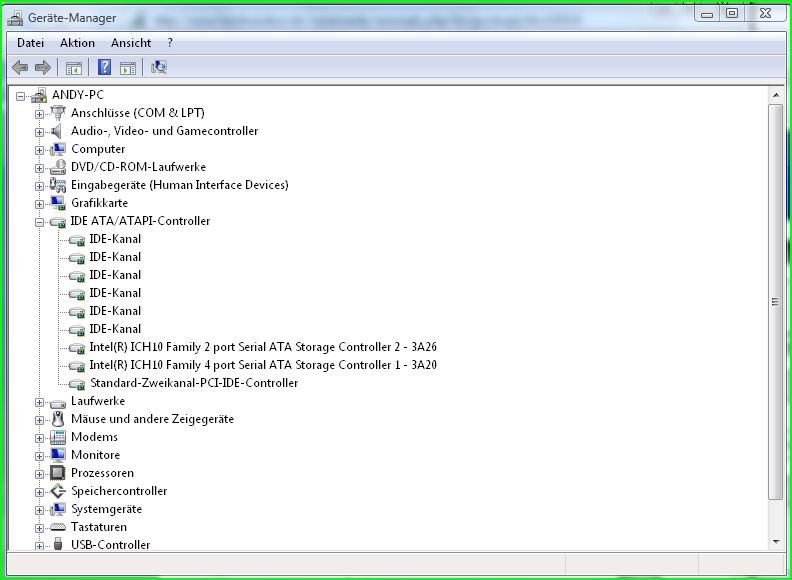
Task: Click the Modems category icon
Action: [58, 437]
